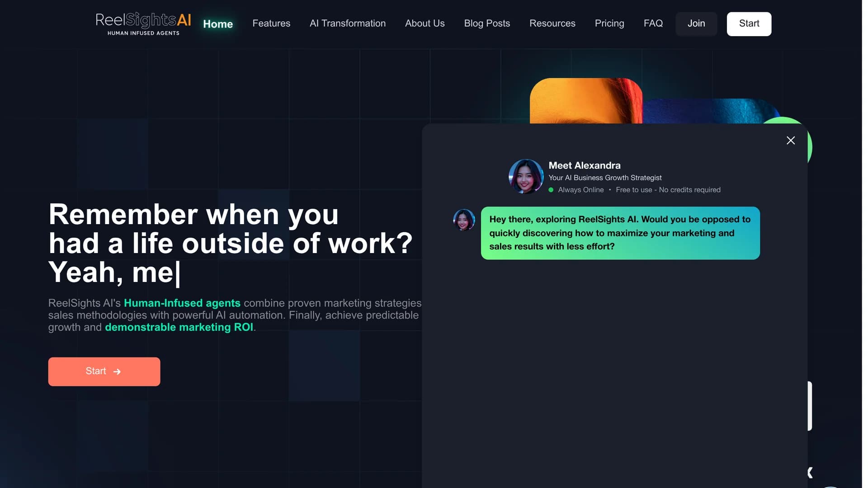Click "Free to use - No credits required" text
The width and height of the screenshot is (868, 488).
668,190
